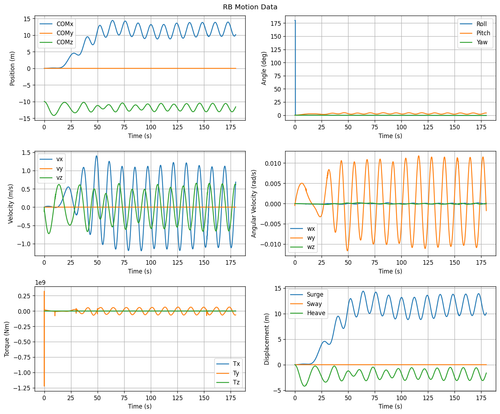500x414 pixels.
Task: Click 'Time (s)' label under the Position plot
Action: (140, 136)
